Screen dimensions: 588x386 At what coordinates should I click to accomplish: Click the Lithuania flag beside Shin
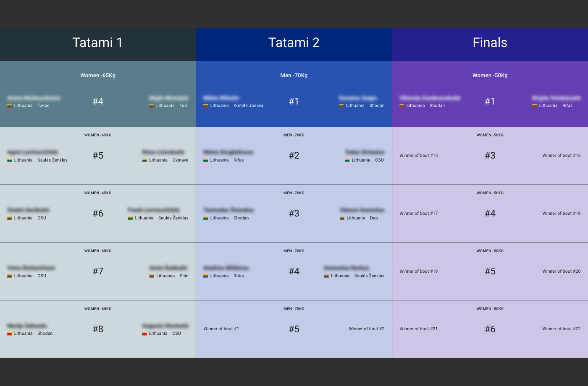(152, 276)
